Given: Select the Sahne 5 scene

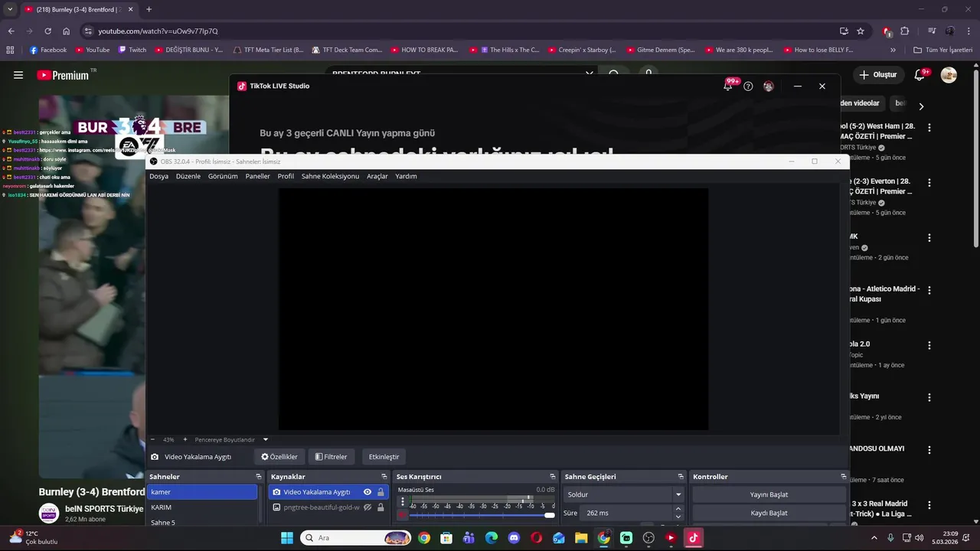Looking at the screenshot, I should point(202,522).
